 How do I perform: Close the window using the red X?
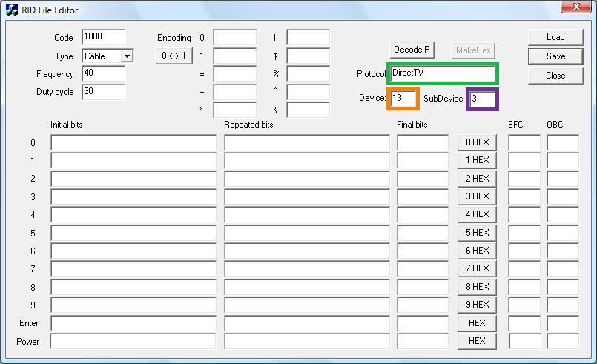click(x=576, y=8)
